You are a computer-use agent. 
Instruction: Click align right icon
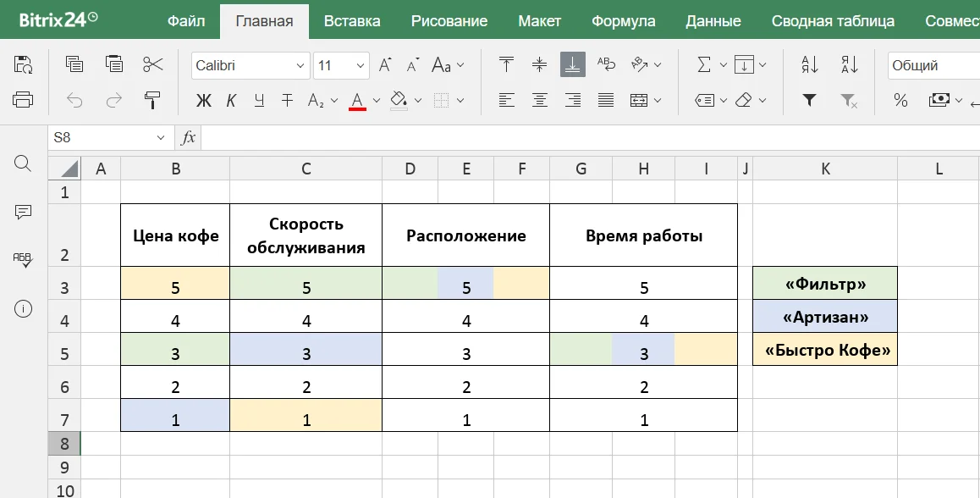pos(573,100)
